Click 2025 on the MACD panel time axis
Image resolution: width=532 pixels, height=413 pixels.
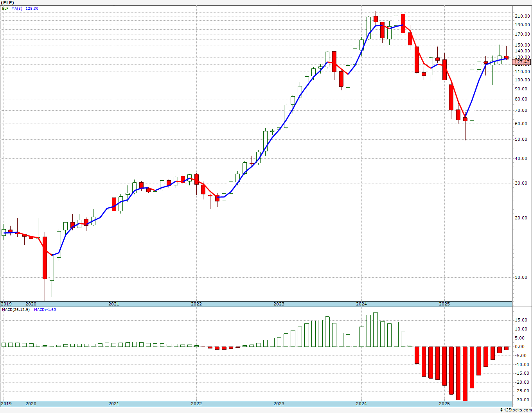pyautogui.click(x=444, y=404)
